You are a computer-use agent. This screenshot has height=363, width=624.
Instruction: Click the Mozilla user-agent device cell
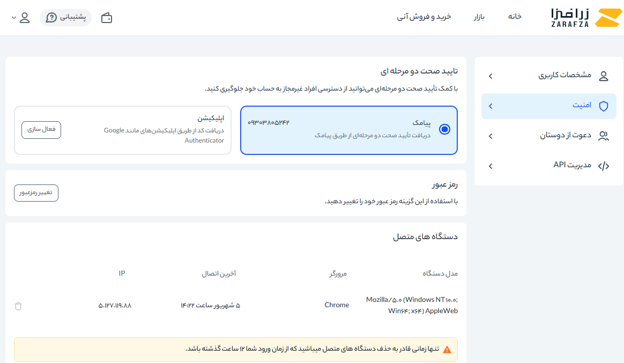coord(412,305)
